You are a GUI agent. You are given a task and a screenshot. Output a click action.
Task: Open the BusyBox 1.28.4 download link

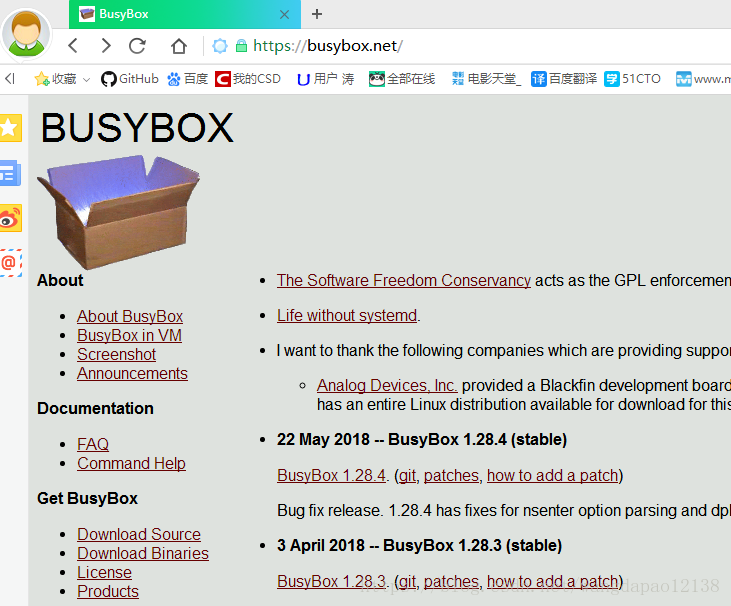[331, 475]
